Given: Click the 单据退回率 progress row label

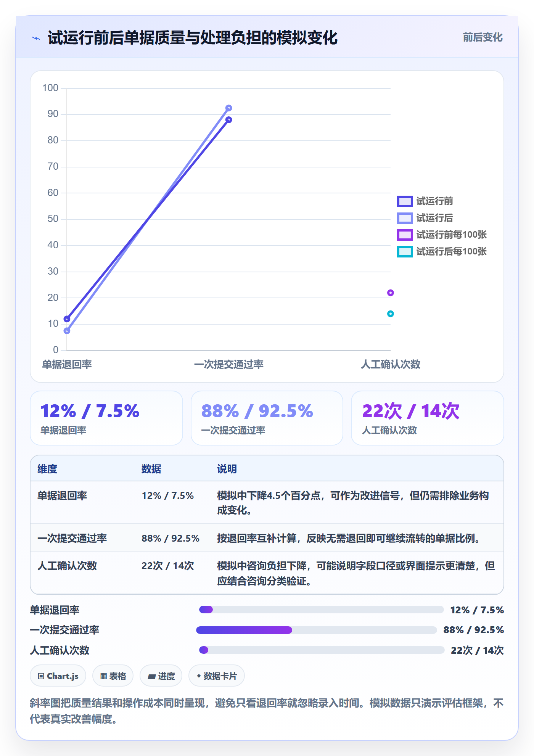Looking at the screenshot, I should [x=55, y=610].
